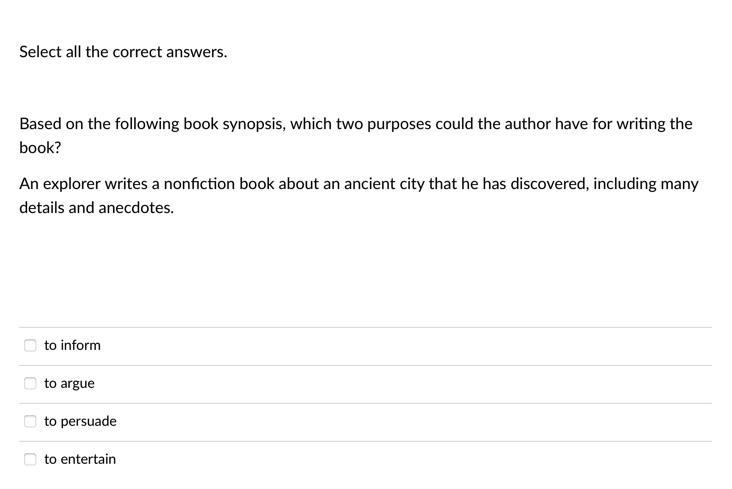This screenshot has width=732, height=489.
Task: Mark the 'to entertain' checkbox
Action: tap(30, 459)
